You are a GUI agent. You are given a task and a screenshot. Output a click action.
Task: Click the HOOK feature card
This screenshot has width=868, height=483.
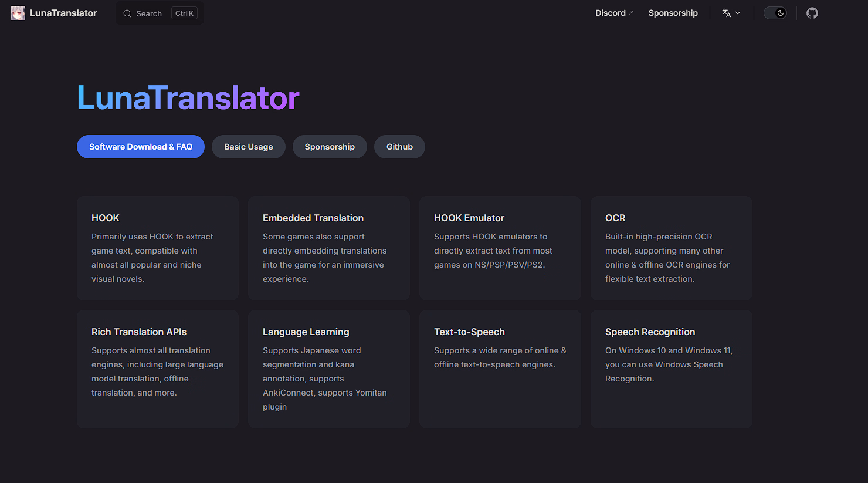tap(157, 248)
